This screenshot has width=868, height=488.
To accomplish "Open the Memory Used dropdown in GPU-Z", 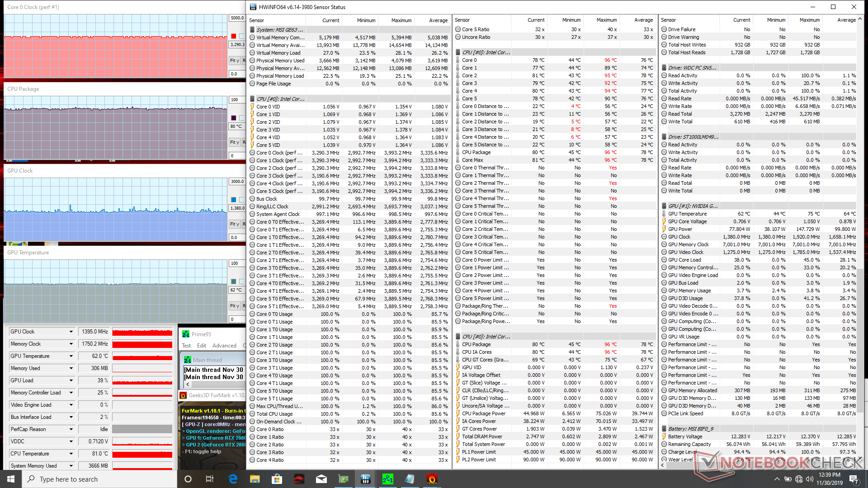I will tap(71, 368).
